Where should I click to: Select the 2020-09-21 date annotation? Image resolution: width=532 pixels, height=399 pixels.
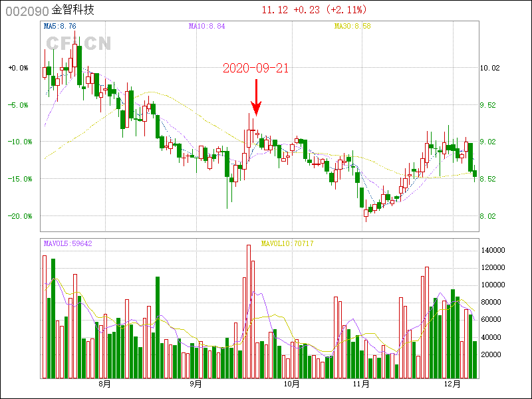pyautogui.click(x=255, y=68)
